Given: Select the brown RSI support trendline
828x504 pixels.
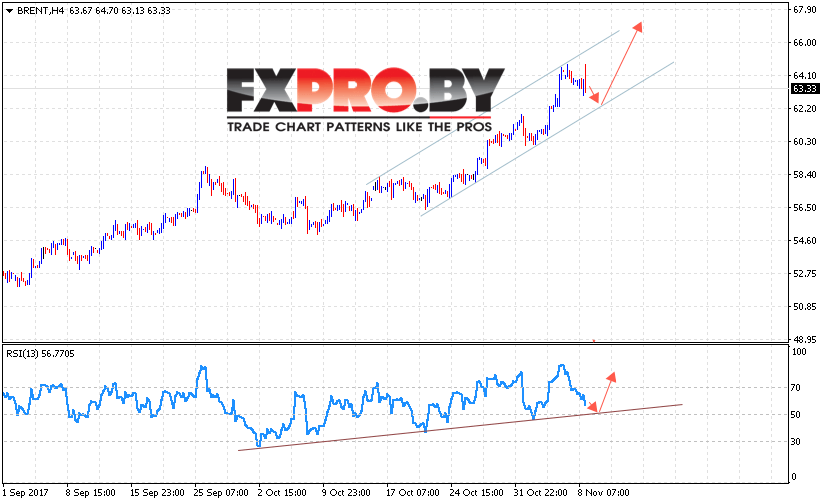Looking at the screenshot, I should (460, 427).
